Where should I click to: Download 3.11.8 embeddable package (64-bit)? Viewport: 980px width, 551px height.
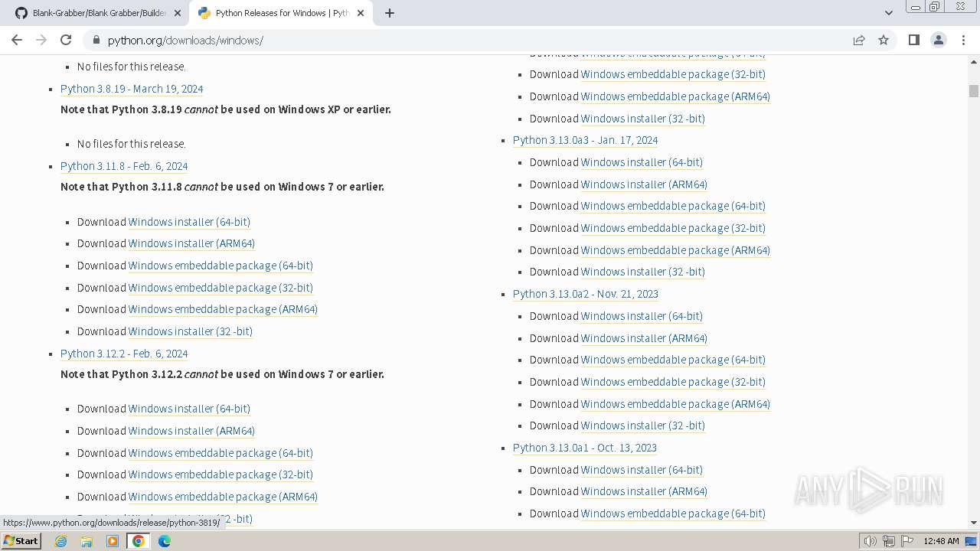[x=220, y=266]
